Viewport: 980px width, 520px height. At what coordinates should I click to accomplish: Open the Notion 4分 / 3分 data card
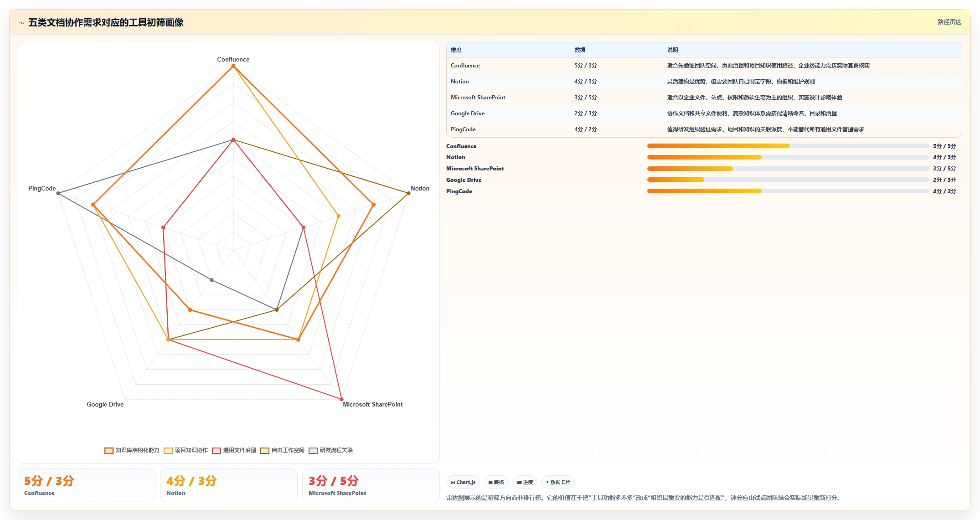coord(228,485)
